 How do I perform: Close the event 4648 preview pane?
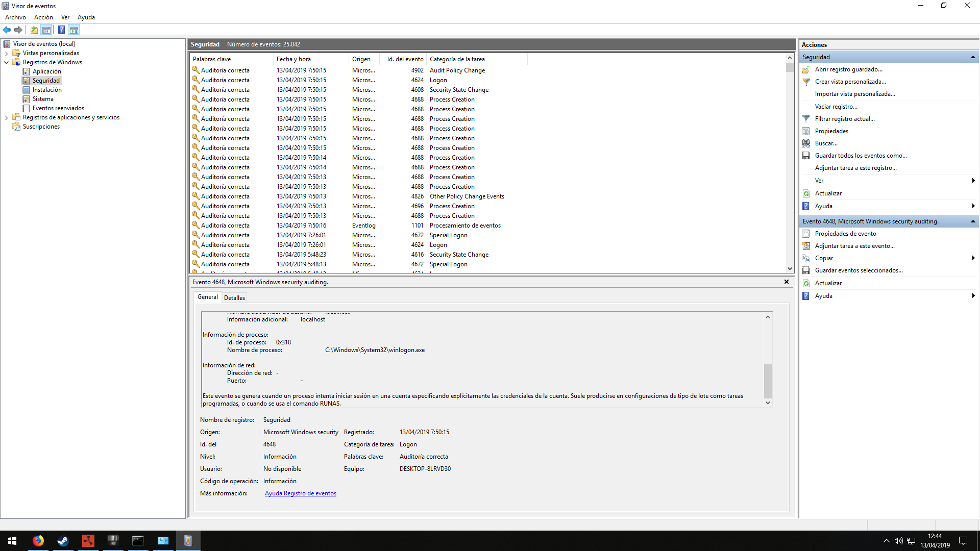(x=787, y=282)
